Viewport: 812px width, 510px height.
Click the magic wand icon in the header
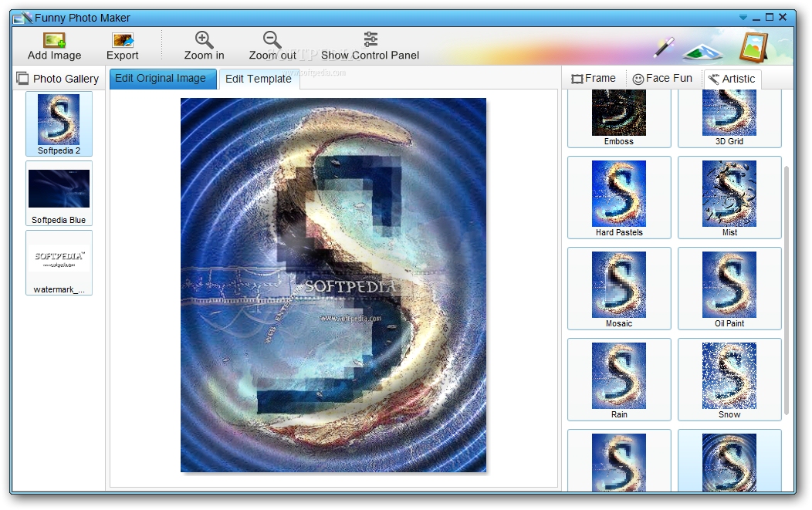click(664, 46)
